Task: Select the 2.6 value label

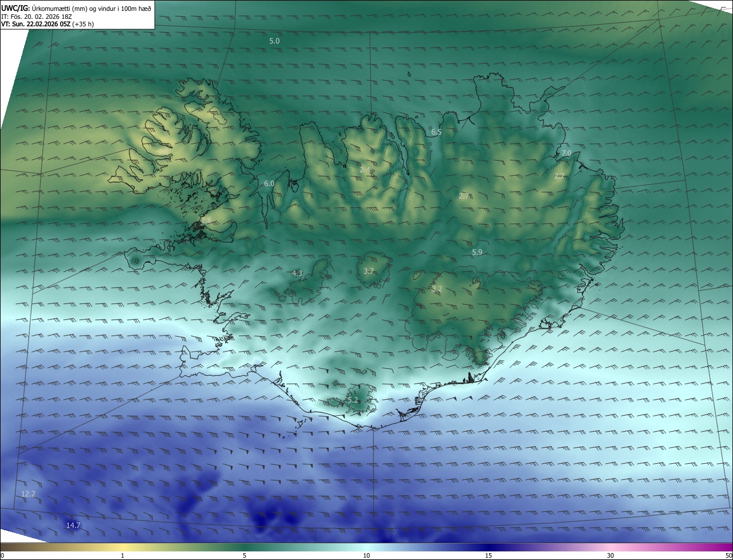Action: [206, 220]
